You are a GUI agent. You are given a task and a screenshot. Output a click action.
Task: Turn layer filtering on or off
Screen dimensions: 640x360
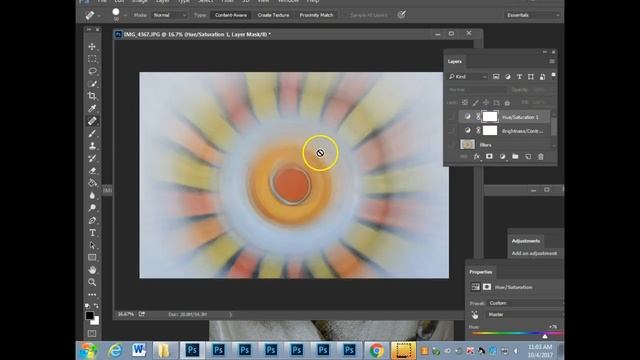[553, 76]
